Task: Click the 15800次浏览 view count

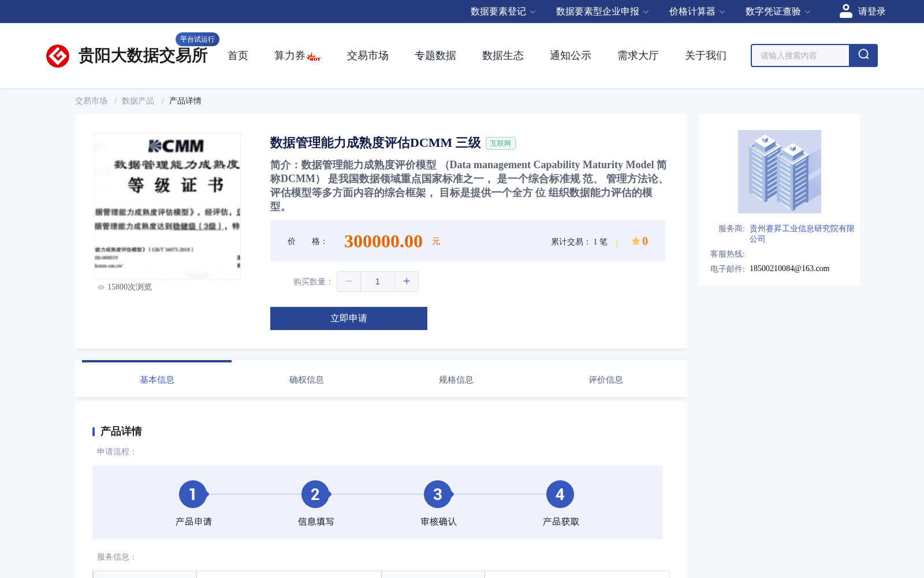Action: coord(129,287)
